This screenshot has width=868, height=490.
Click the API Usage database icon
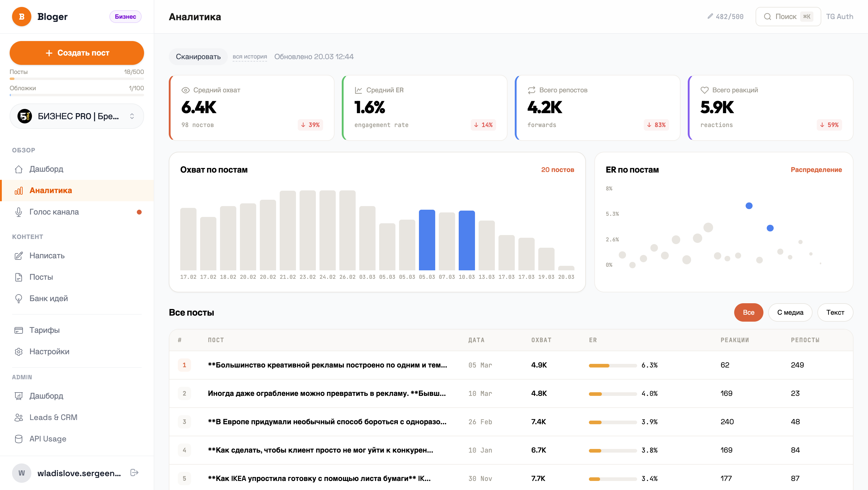pos(18,439)
